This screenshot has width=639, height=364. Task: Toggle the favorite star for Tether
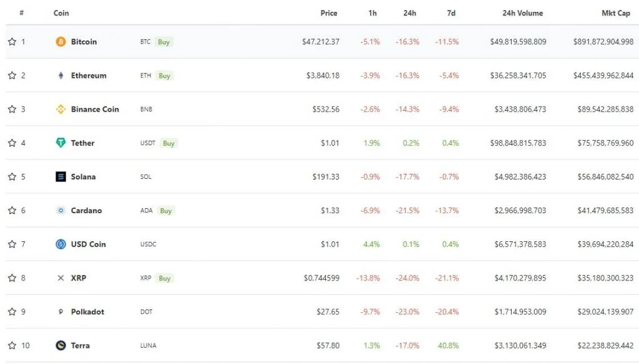click(12, 143)
